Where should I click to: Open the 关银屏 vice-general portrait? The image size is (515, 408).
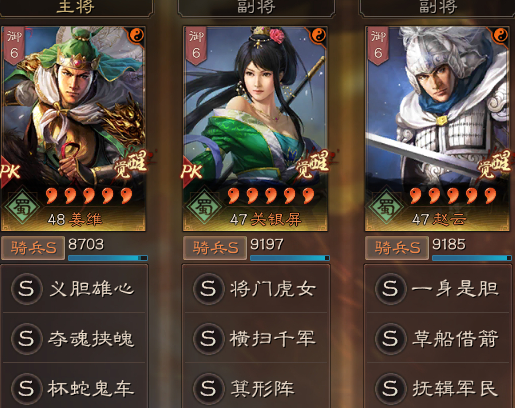(x=255, y=129)
